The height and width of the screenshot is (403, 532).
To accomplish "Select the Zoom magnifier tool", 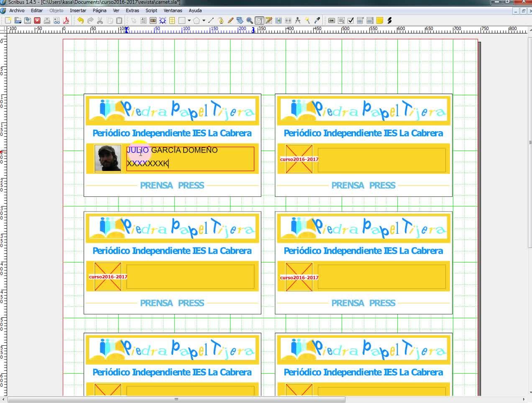I will click(250, 20).
